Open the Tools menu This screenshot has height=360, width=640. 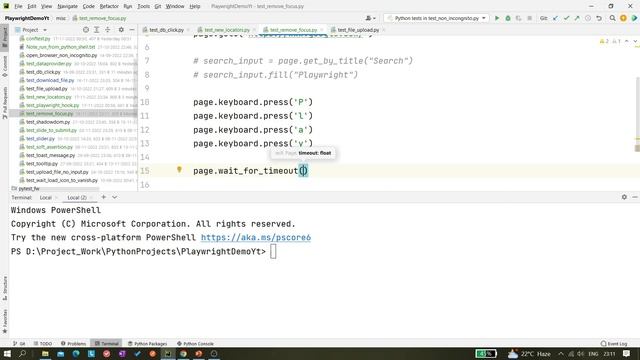(x=143, y=6)
